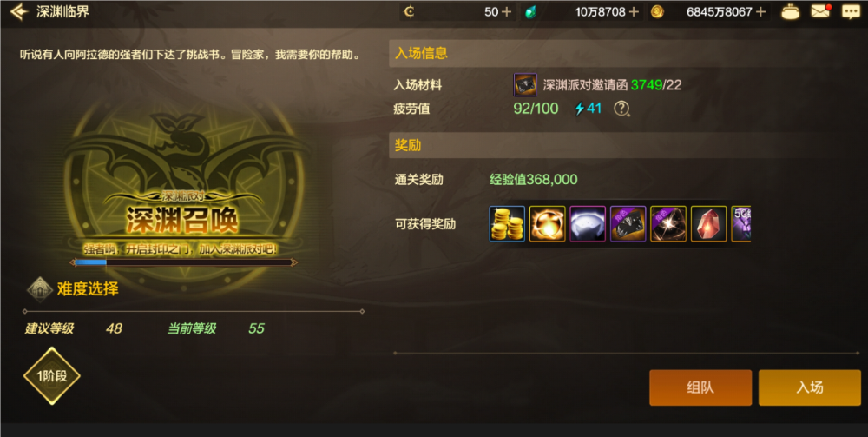Tap the fatigue help question mark icon
Image resolution: width=868 pixels, height=437 pixels.
621,109
